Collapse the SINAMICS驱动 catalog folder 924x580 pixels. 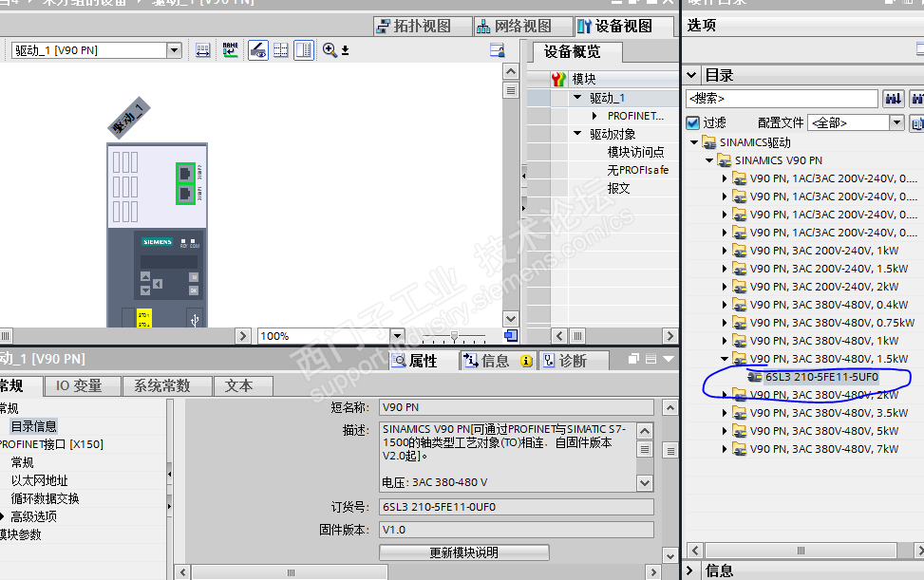tap(694, 141)
